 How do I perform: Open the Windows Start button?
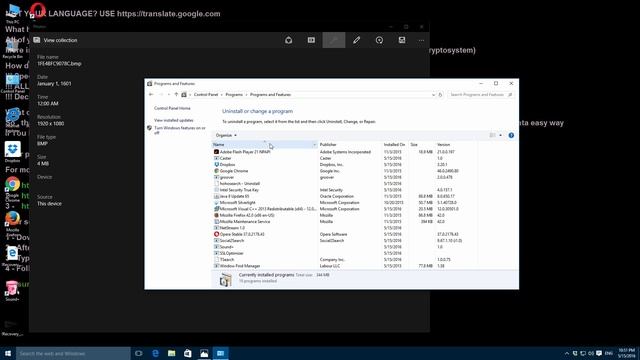pos(8,353)
